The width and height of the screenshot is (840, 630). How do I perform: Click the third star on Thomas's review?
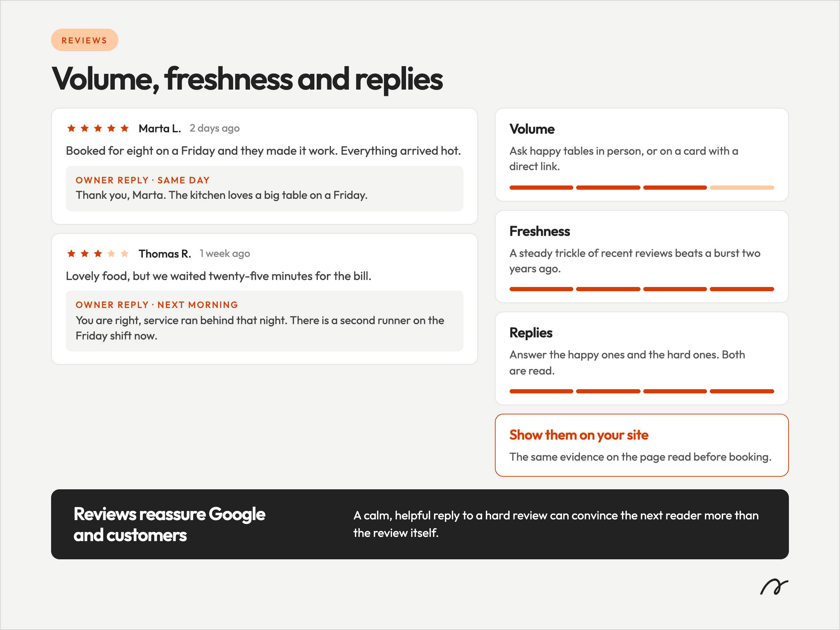(98, 253)
